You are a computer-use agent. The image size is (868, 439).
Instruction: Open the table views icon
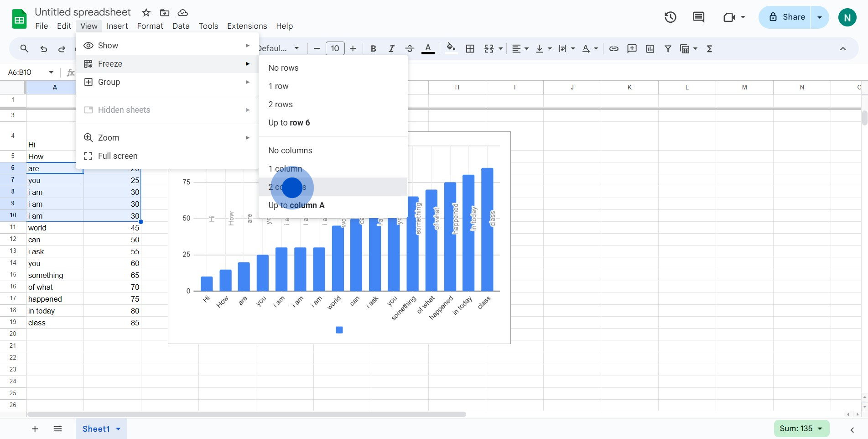pyautogui.click(x=685, y=49)
